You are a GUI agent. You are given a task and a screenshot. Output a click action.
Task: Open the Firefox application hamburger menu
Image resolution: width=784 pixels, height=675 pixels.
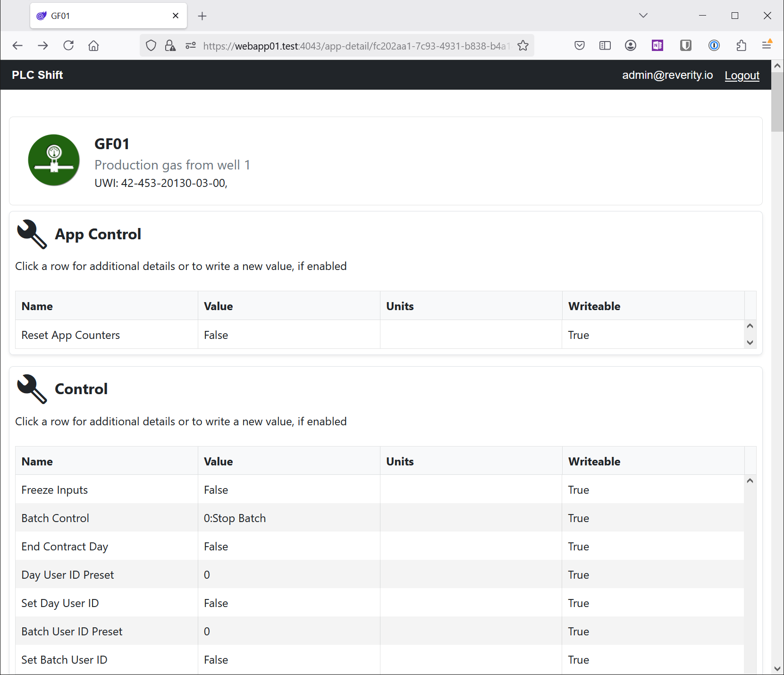click(x=767, y=46)
